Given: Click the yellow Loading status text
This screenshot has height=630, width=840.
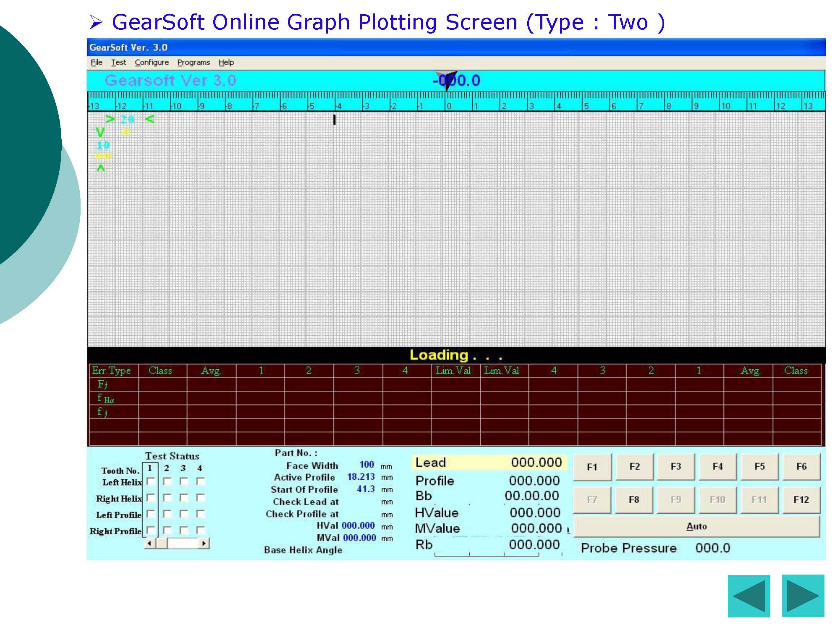Looking at the screenshot, I should pos(456,356).
